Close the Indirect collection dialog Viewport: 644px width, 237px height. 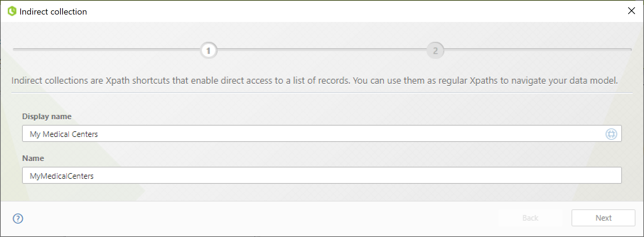tap(631, 11)
